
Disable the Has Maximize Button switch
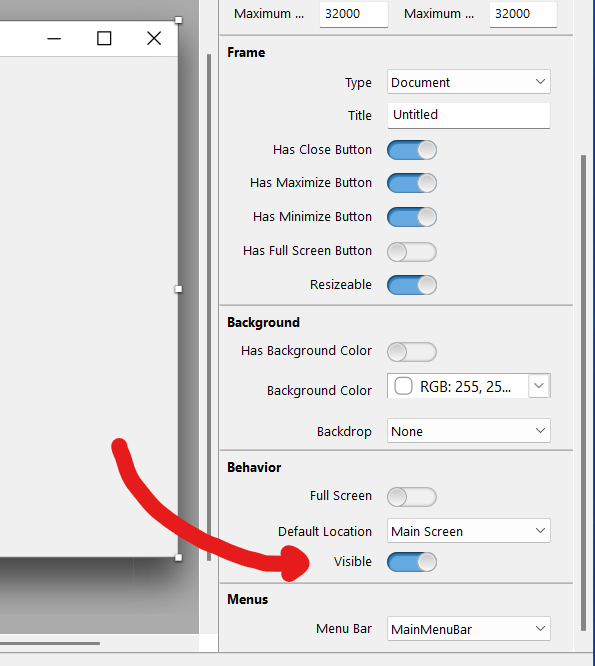(x=412, y=183)
